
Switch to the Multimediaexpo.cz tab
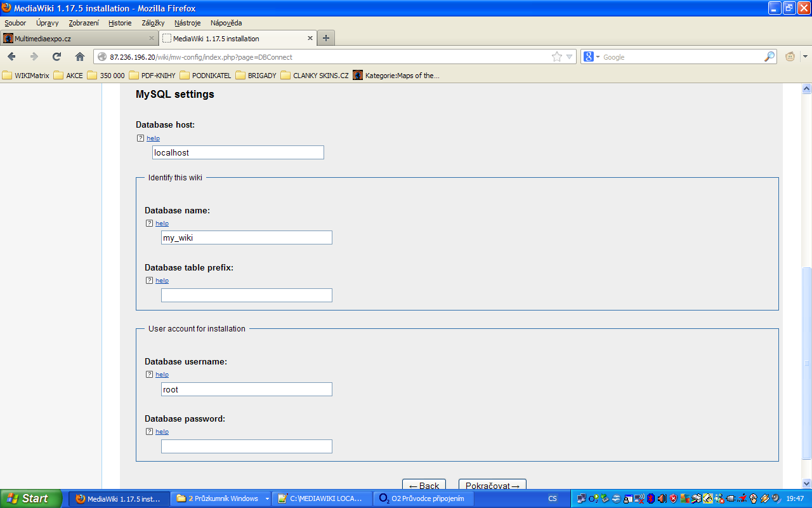(77, 38)
